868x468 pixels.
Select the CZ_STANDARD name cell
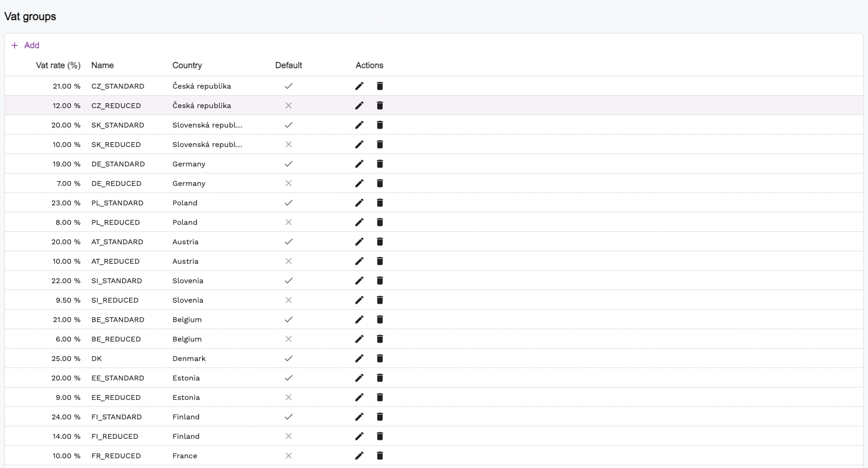click(x=118, y=86)
